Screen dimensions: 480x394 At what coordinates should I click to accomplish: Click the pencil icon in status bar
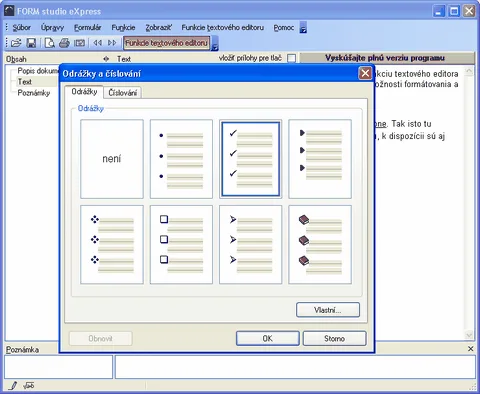pos(12,386)
